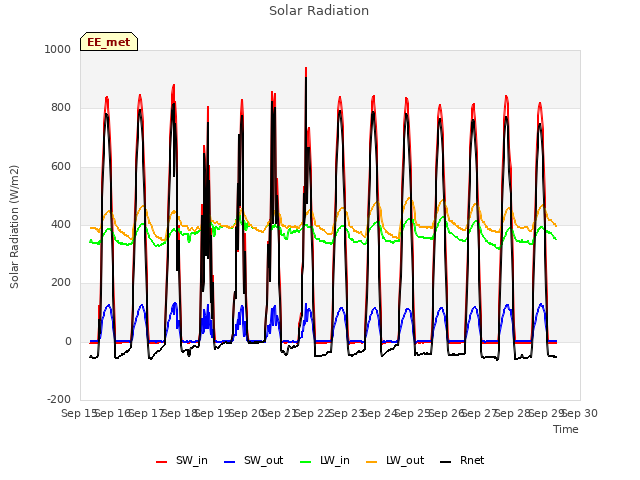640x480 pixels.
Task: Select the LW_out legend label
Action: click(405, 460)
